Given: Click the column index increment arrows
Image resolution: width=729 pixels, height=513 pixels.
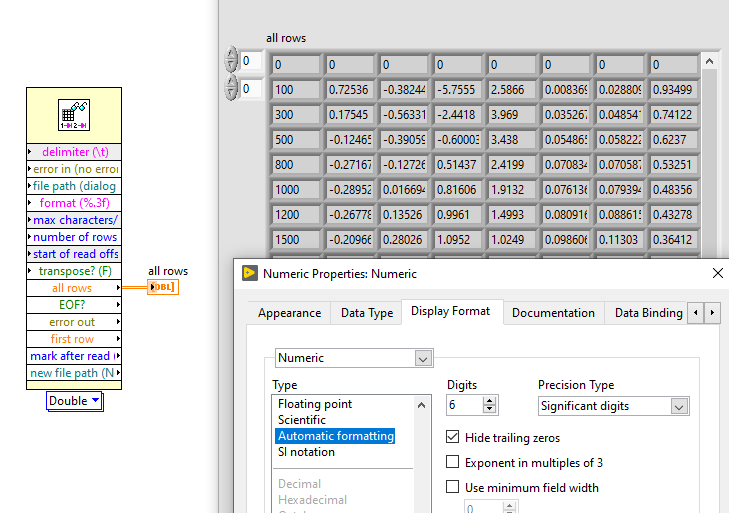Looking at the screenshot, I should [232, 84].
